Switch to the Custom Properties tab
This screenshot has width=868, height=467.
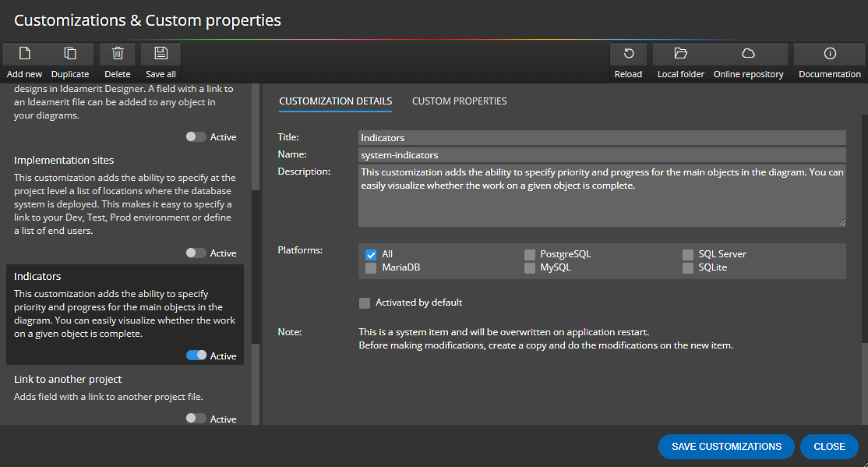pos(459,101)
